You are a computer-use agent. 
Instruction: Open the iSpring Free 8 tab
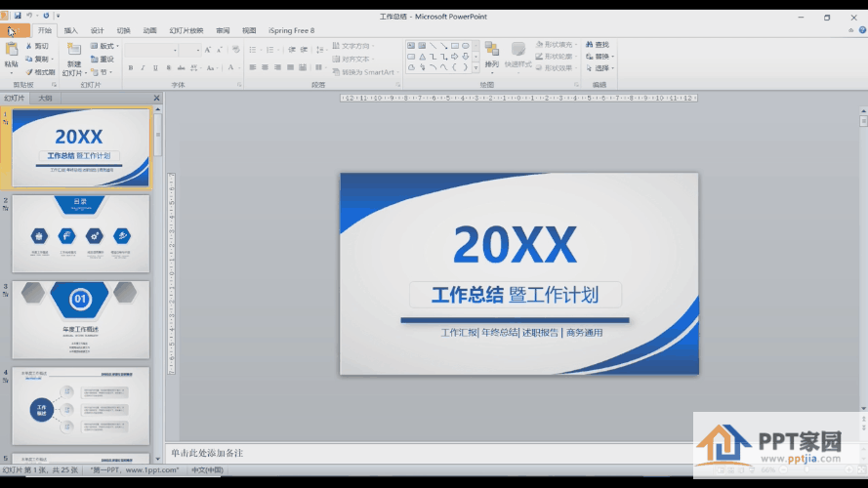point(291,30)
